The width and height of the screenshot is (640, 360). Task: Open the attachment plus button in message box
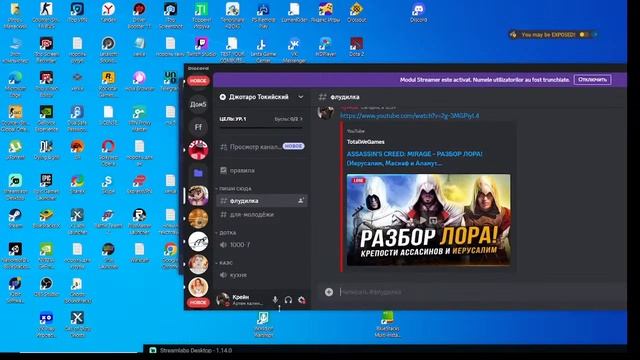[329, 292]
